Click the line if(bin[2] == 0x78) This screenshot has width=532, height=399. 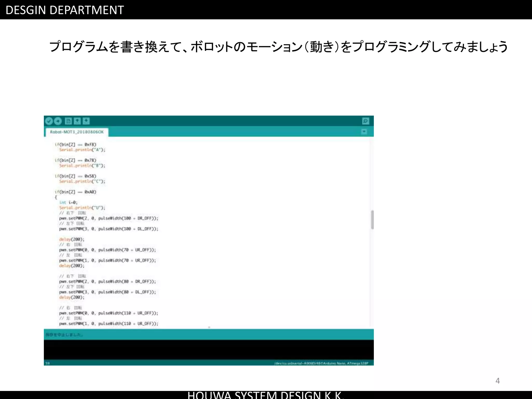pos(75,160)
